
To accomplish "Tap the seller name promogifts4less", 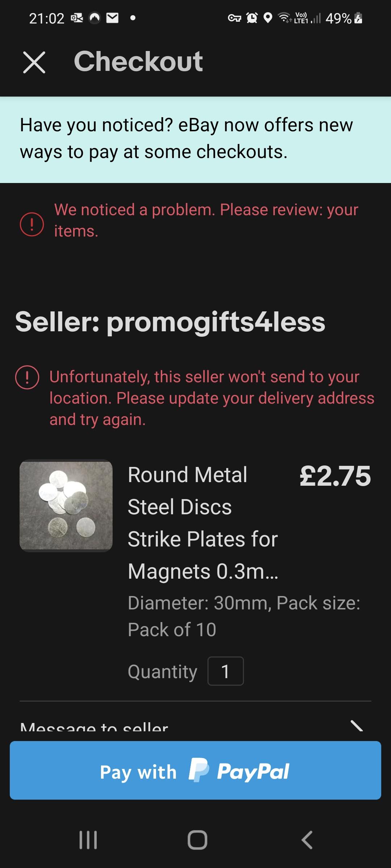I will coord(216,322).
